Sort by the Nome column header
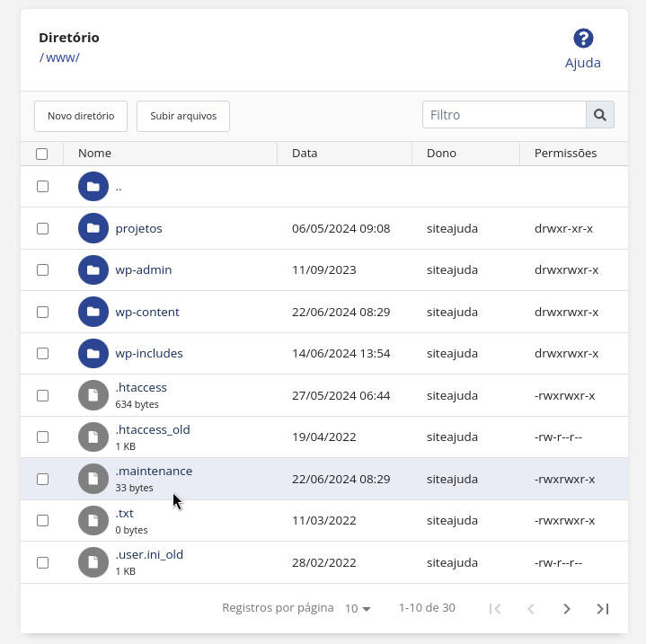This screenshot has width=646, height=644. (x=94, y=154)
